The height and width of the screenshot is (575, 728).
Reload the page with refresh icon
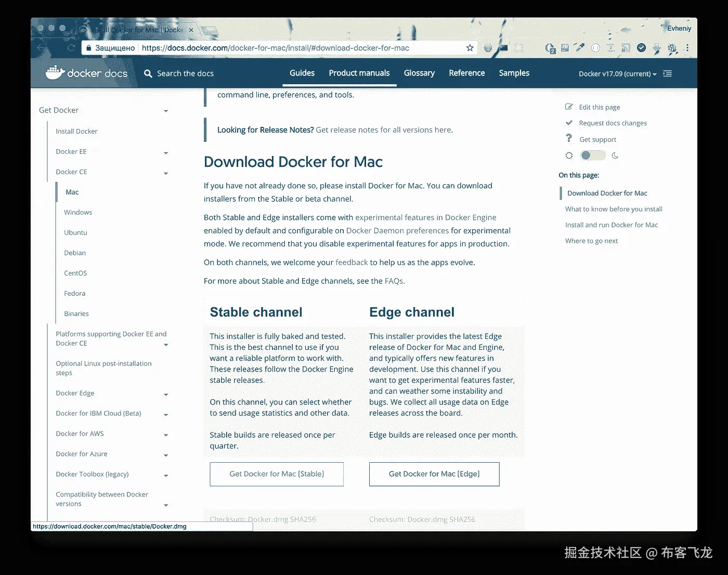click(71, 48)
